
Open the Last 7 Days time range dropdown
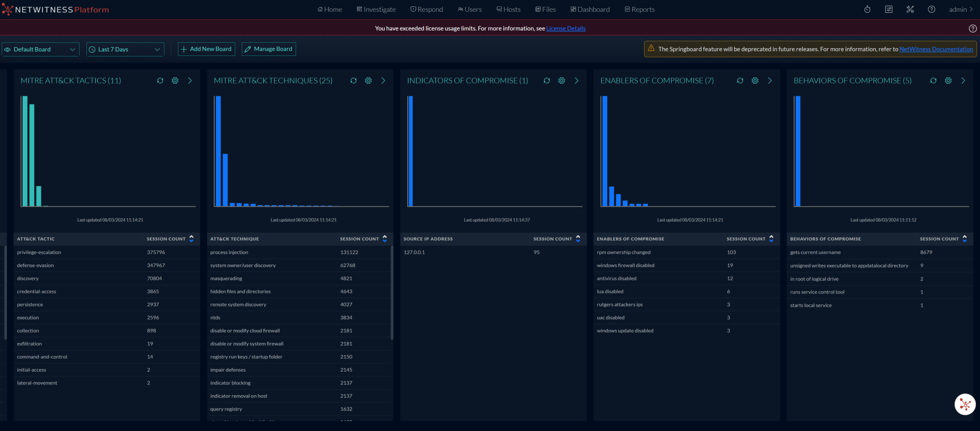(125, 50)
